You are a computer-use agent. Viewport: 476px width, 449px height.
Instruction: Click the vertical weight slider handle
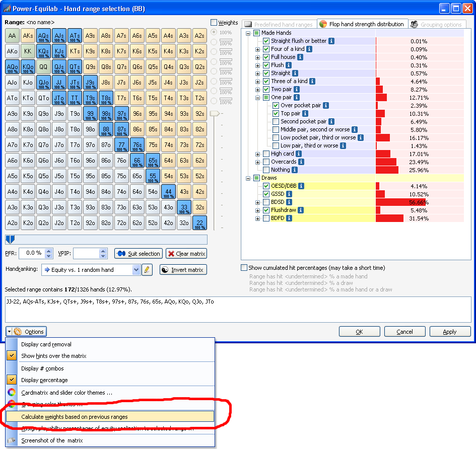pos(215,113)
